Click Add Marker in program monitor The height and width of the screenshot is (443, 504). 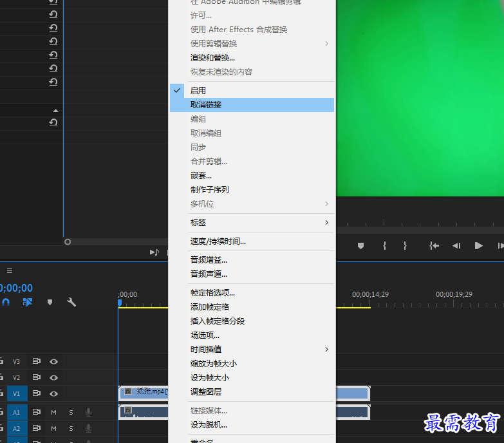(360, 246)
